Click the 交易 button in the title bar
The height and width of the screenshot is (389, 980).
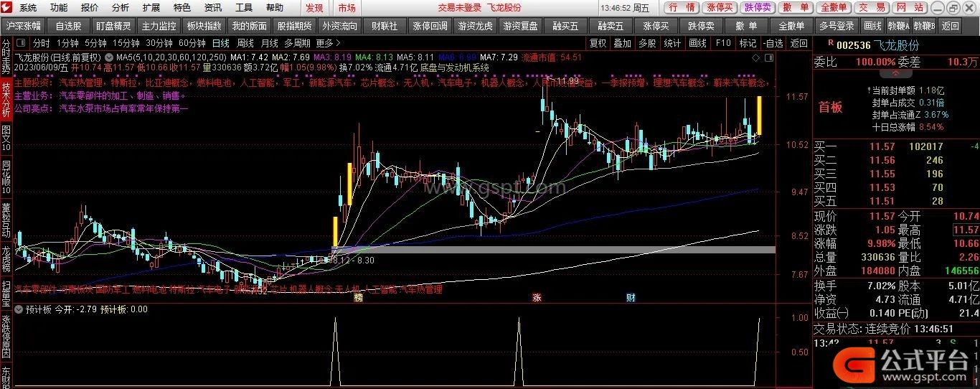click(x=872, y=8)
